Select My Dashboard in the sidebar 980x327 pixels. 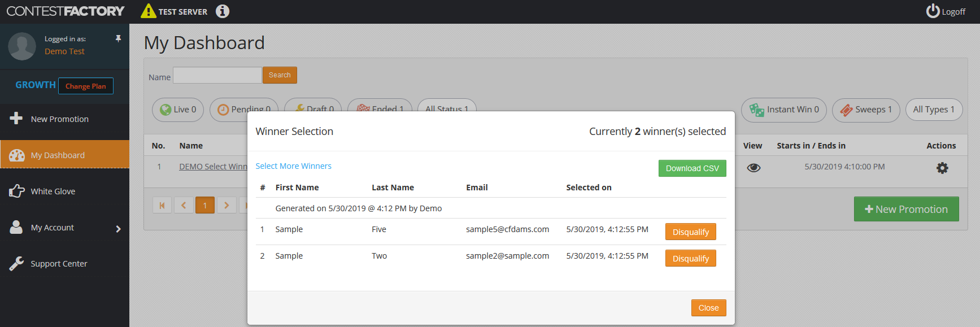pyautogui.click(x=64, y=155)
